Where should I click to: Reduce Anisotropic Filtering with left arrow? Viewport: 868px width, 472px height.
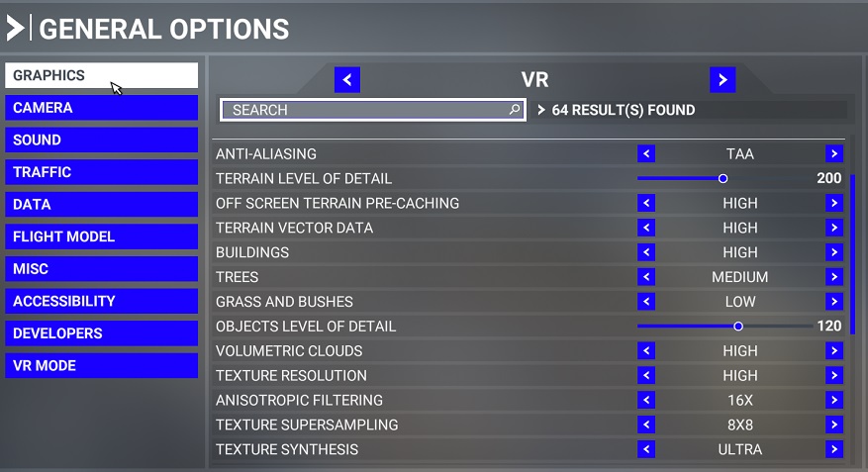click(646, 401)
